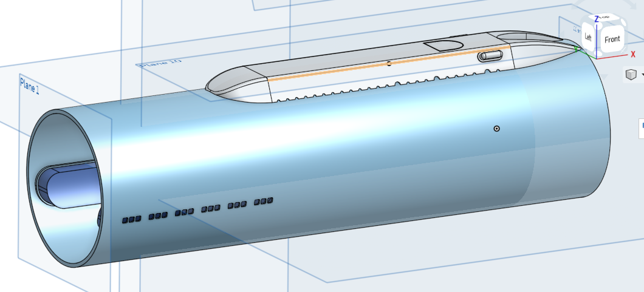Click the leftmost group of rectangular holes
The height and width of the screenshot is (292, 644).
point(132,219)
